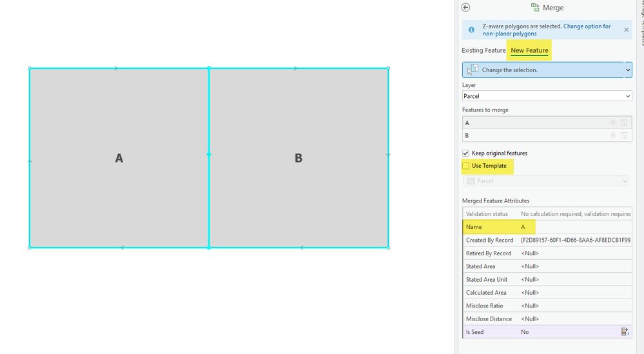Image resolution: width=644 pixels, height=354 pixels.
Task: Click the bottom-right corner vertex of parcel B
Action: [388, 248]
